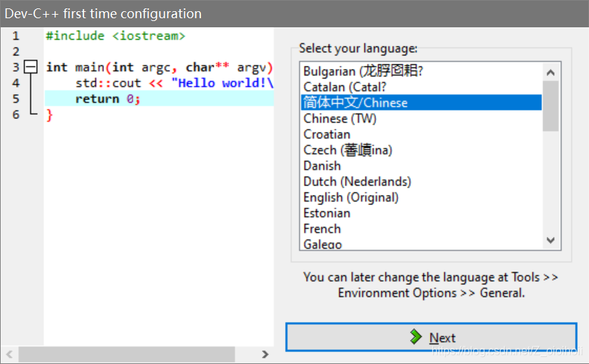589x364 pixels.
Task: Click code preview scroll left arrow
Action: pyautogui.click(x=9, y=354)
